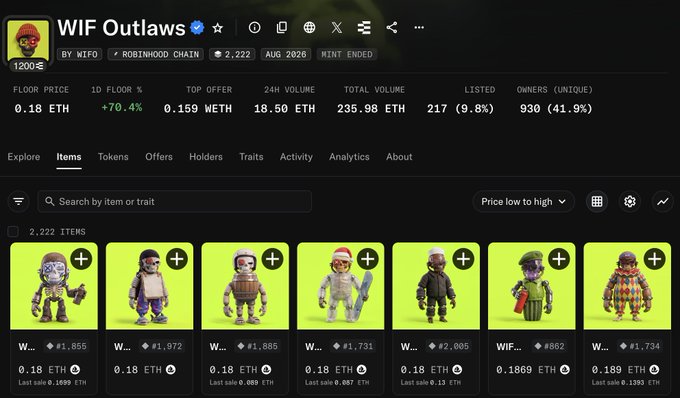Favorite the collection with the star icon
680x398 pixels.
click(x=217, y=28)
